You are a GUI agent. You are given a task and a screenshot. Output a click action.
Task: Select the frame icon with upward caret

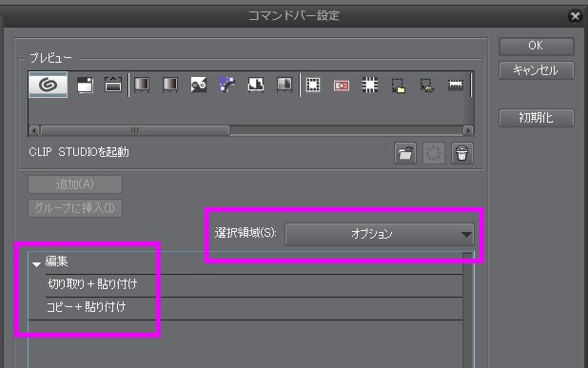pyautogui.click(x=113, y=85)
